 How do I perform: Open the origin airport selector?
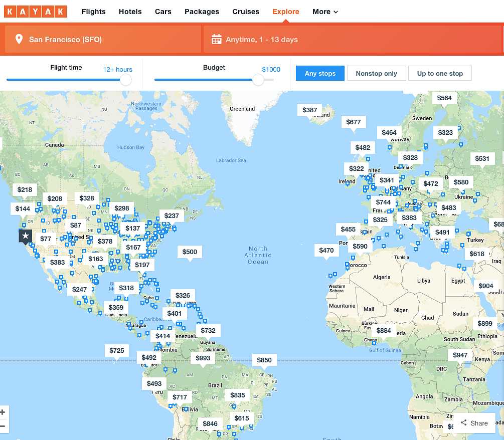pos(65,39)
